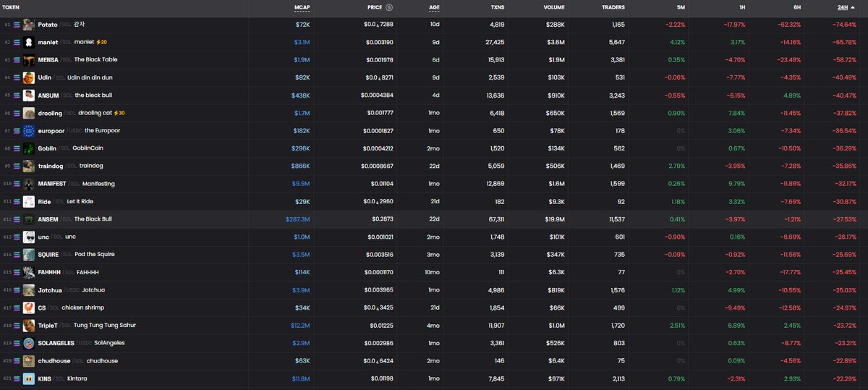Click the ANSEM token avatar
The width and height of the screenshot is (868, 390).
pos(29,219)
